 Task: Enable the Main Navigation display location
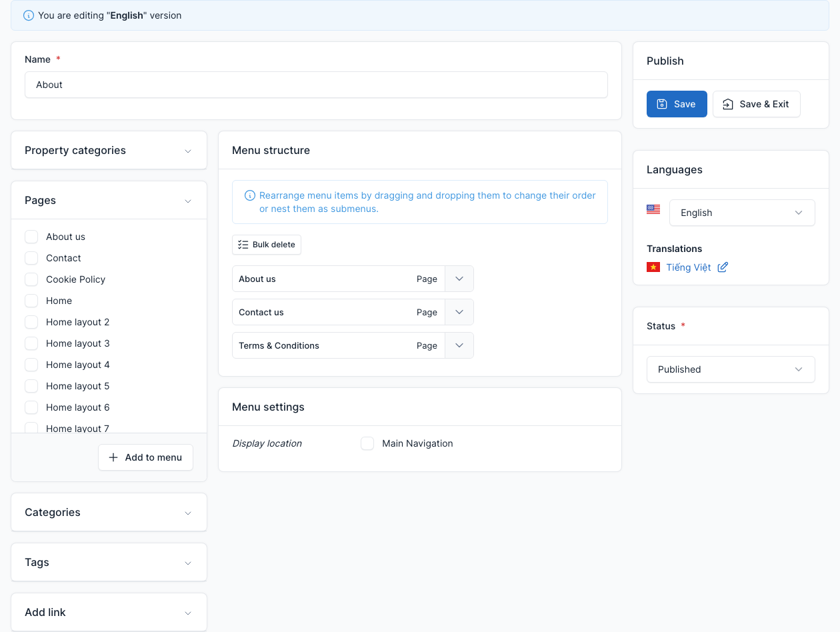[x=367, y=443]
